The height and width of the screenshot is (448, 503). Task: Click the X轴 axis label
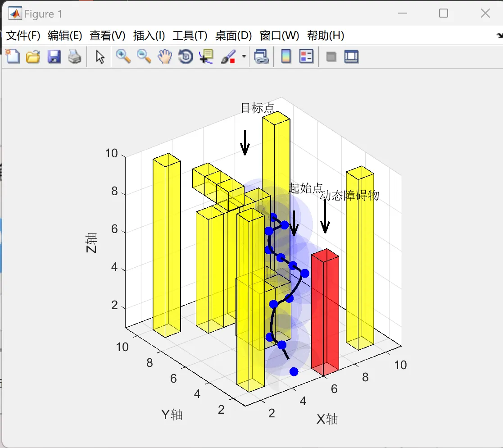click(327, 419)
